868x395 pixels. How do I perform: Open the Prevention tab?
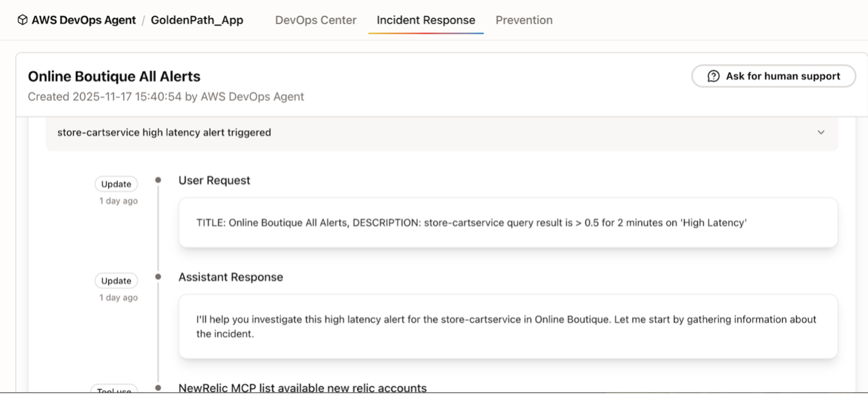524,19
